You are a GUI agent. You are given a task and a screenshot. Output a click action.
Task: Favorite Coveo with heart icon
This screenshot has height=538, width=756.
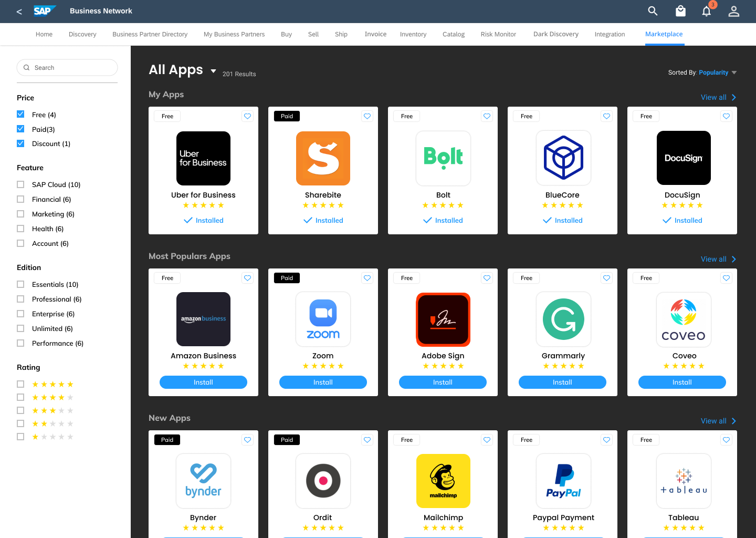726,278
